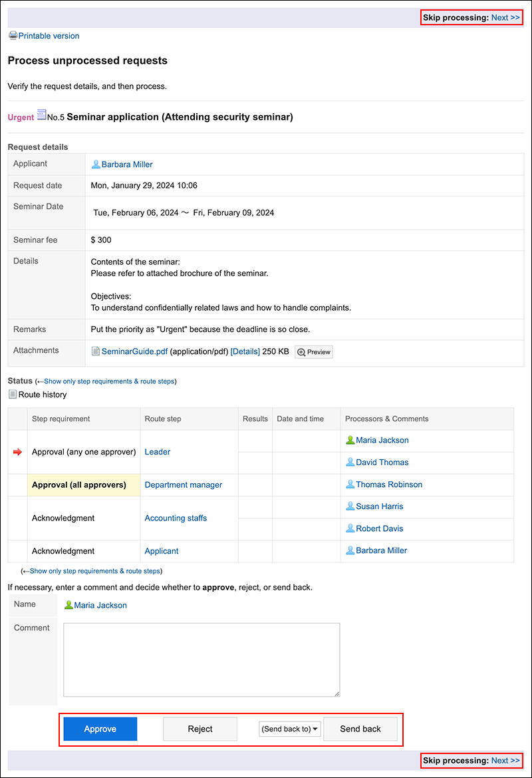The height and width of the screenshot is (778, 532).
Task: Click the red arrow current step indicator
Action: tap(17, 451)
